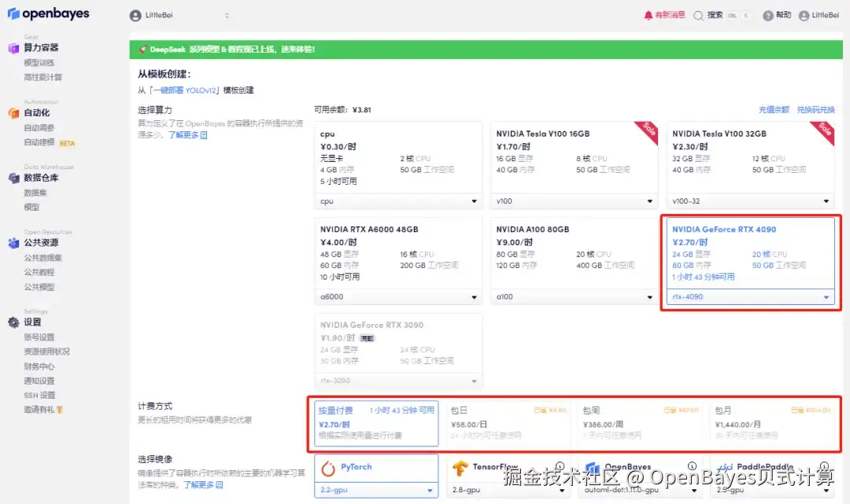
Task: Click the info icon on OpenBayes image card
Action: pos(693,465)
